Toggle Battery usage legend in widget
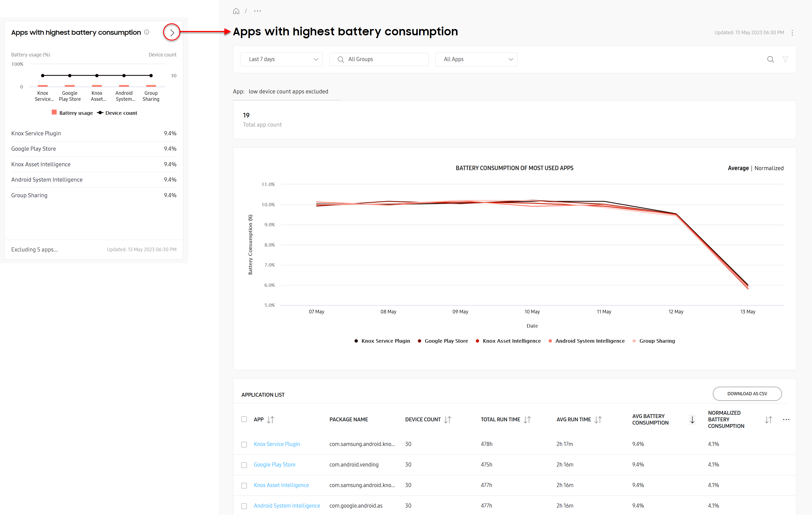This screenshot has width=812, height=515. 72,113
